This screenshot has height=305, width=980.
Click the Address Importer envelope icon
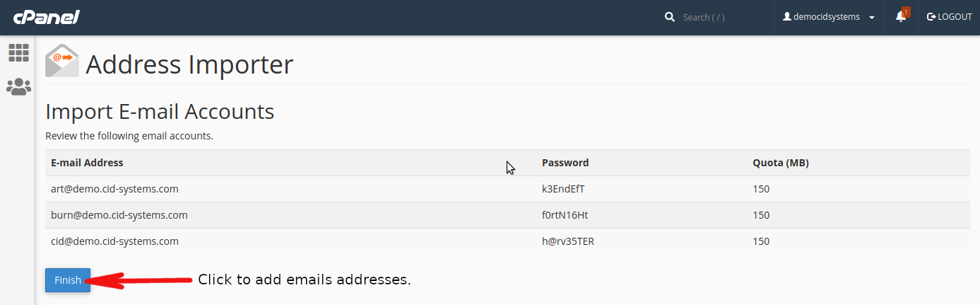pos(62,61)
